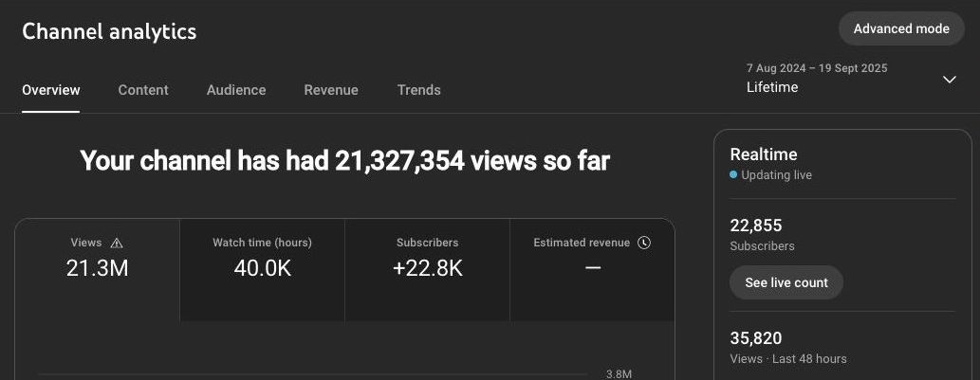Click the Realtime panel heading

coord(764,154)
